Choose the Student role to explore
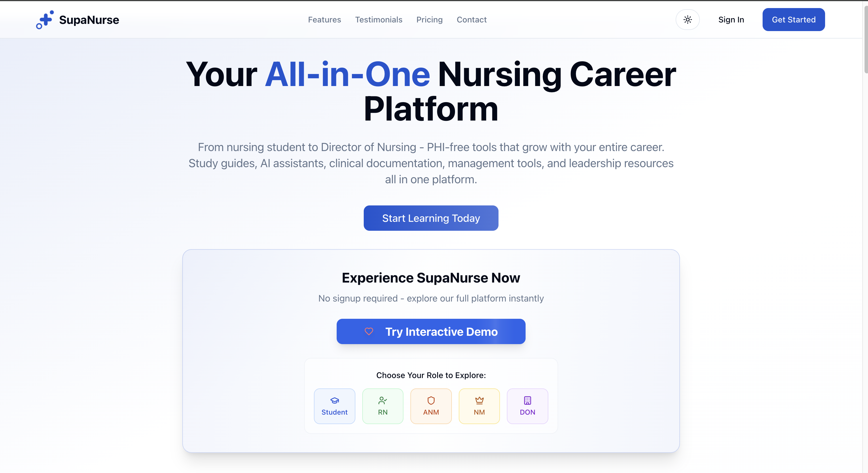Screen dimensions: 868x473 pos(334,406)
